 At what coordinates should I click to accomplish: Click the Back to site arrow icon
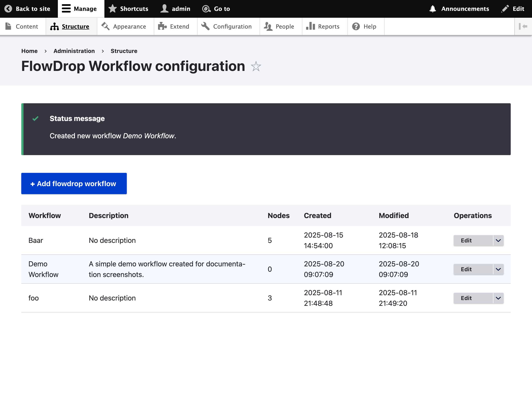pyautogui.click(x=9, y=8)
